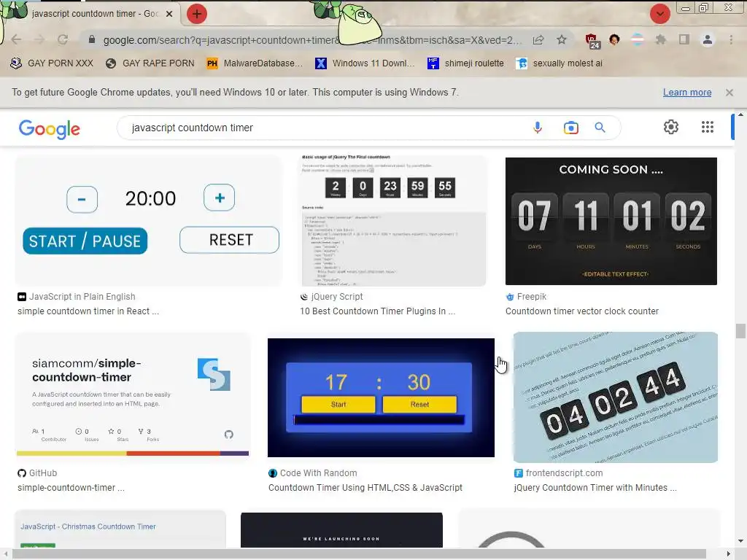The width and height of the screenshot is (747, 560).
Task: Go forward to the next page
Action: (39, 39)
